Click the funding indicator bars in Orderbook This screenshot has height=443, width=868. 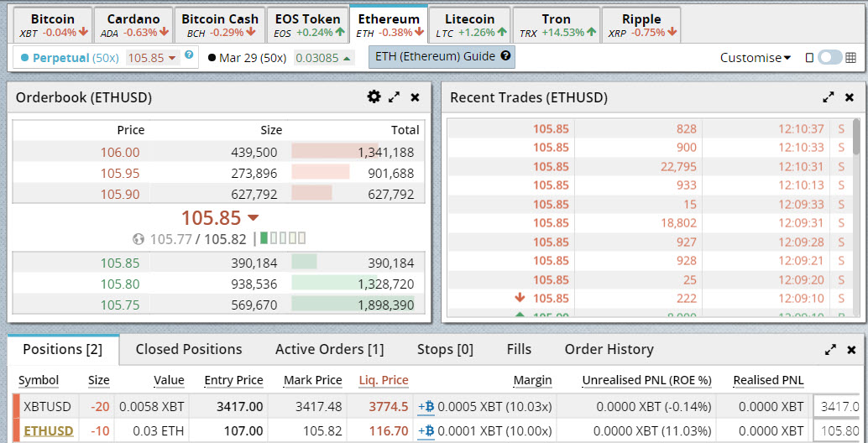[283, 238]
